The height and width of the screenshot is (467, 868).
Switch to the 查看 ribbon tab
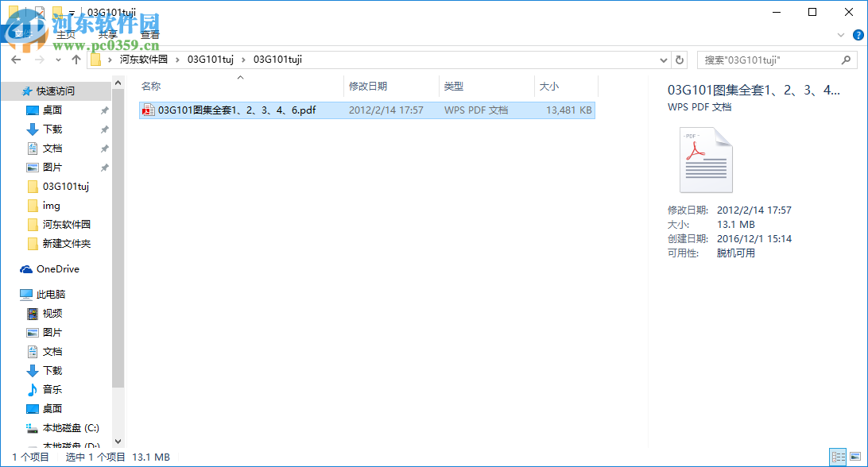point(149,35)
